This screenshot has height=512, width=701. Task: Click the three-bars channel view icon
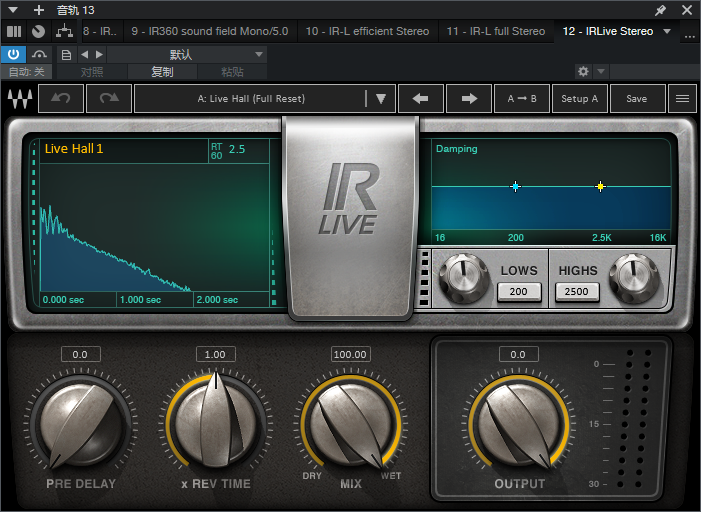click(x=14, y=31)
